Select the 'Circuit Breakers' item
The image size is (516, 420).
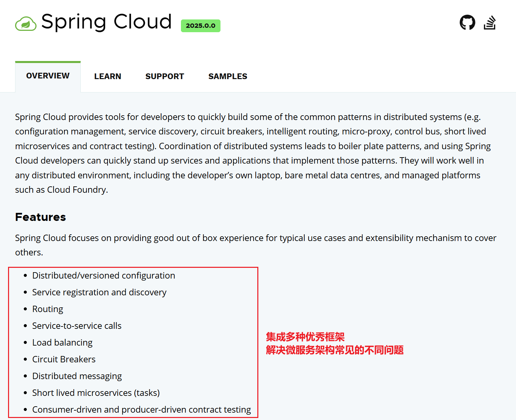click(x=64, y=359)
